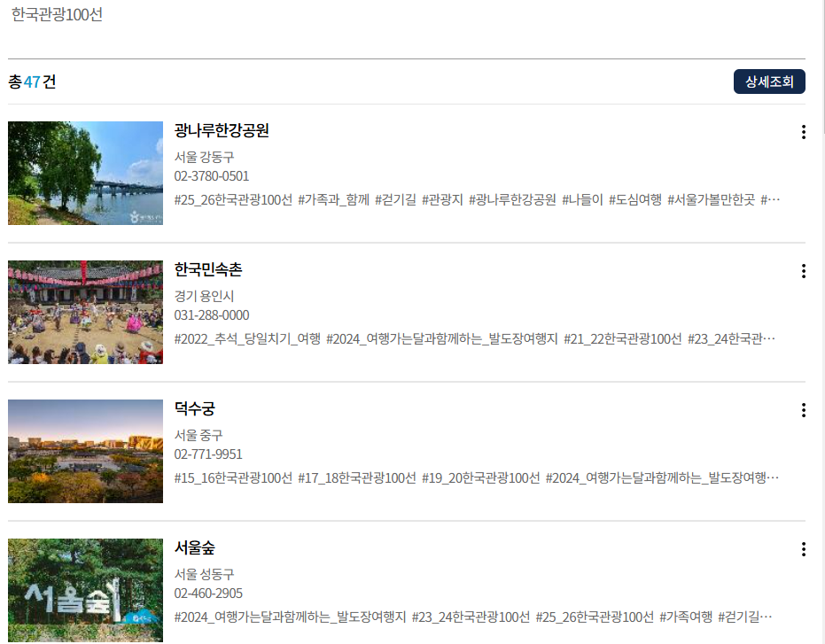Select the #가족과_함께 hashtag
The image size is (825, 644).
coord(333,200)
